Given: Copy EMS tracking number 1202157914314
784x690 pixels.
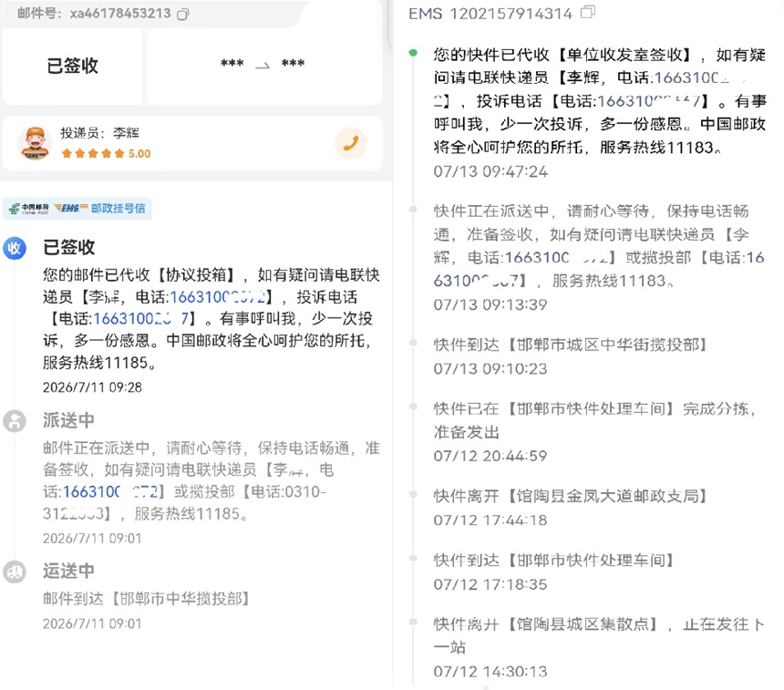Looking at the screenshot, I should coord(588,12).
